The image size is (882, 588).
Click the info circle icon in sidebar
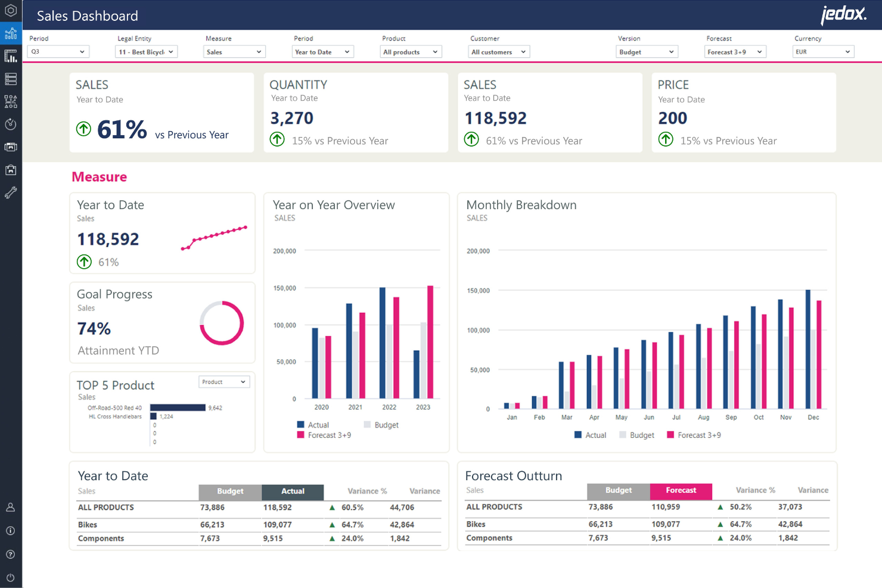pos(11,531)
